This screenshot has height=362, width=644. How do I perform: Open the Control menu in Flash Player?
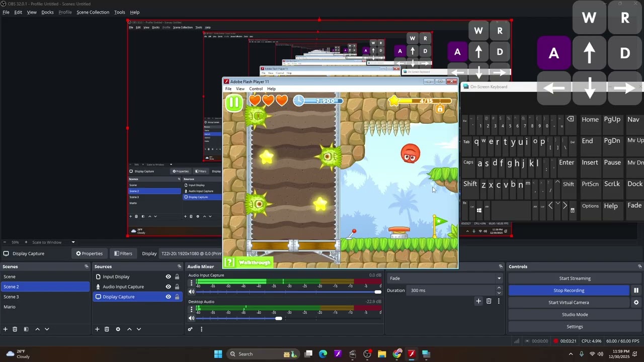coord(256,89)
